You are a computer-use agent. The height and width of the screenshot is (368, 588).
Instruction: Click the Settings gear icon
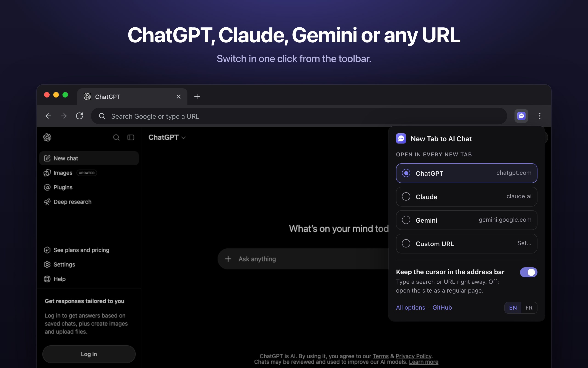click(47, 264)
